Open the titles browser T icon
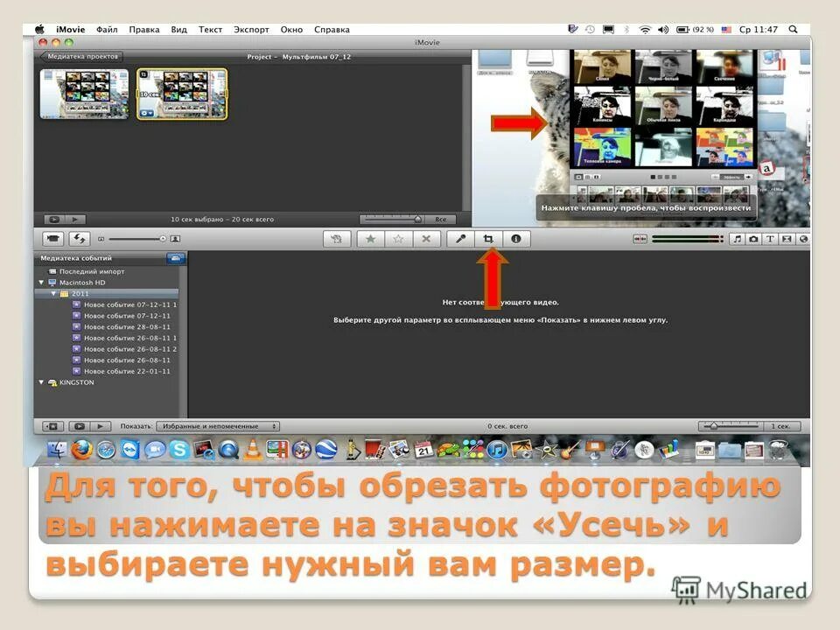 [x=770, y=239]
